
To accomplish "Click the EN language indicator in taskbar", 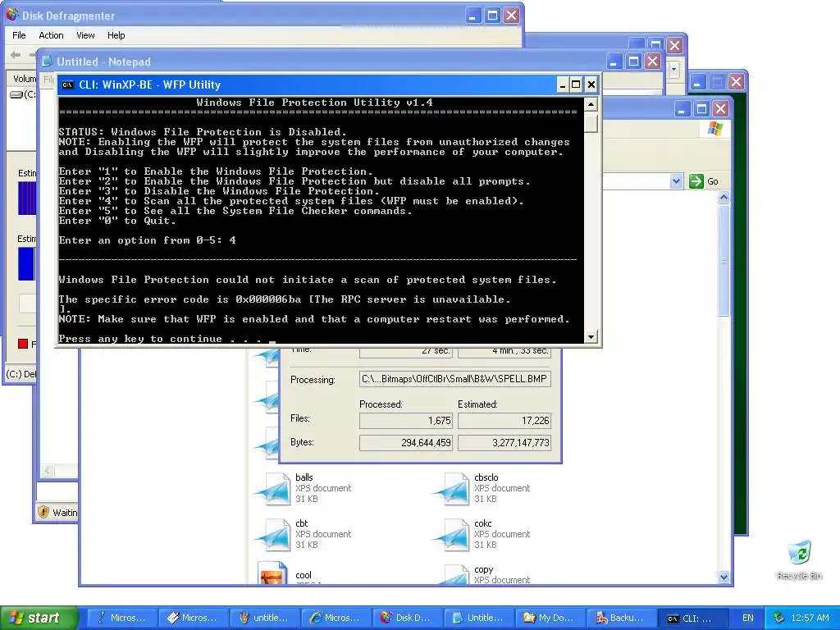I will [x=748, y=618].
